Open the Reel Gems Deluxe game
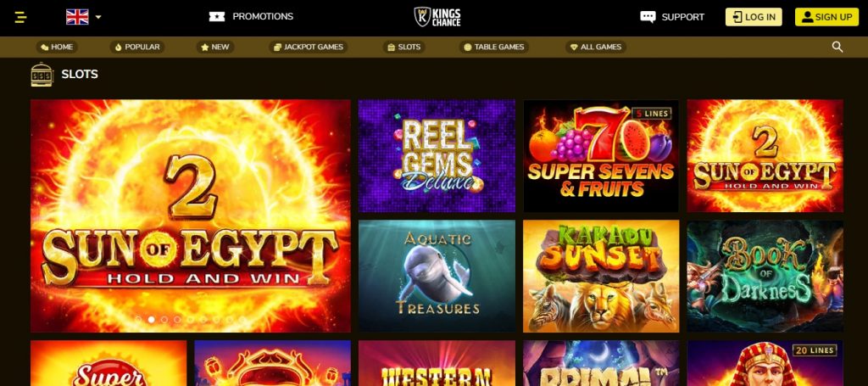Image resolution: width=868 pixels, height=386 pixels. point(437,155)
